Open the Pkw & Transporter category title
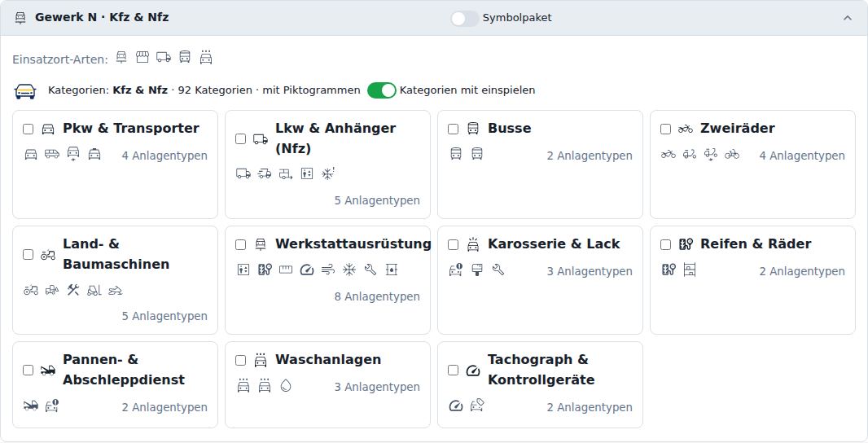 click(131, 129)
